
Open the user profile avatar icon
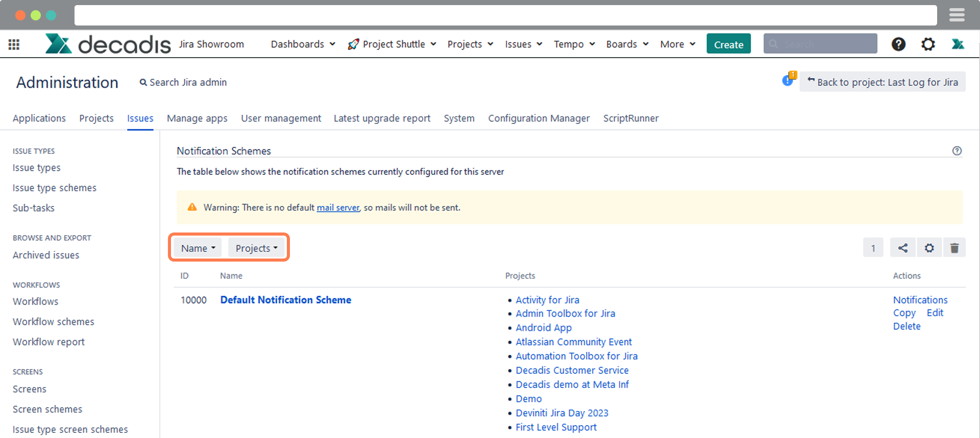(x=958, y=44)
